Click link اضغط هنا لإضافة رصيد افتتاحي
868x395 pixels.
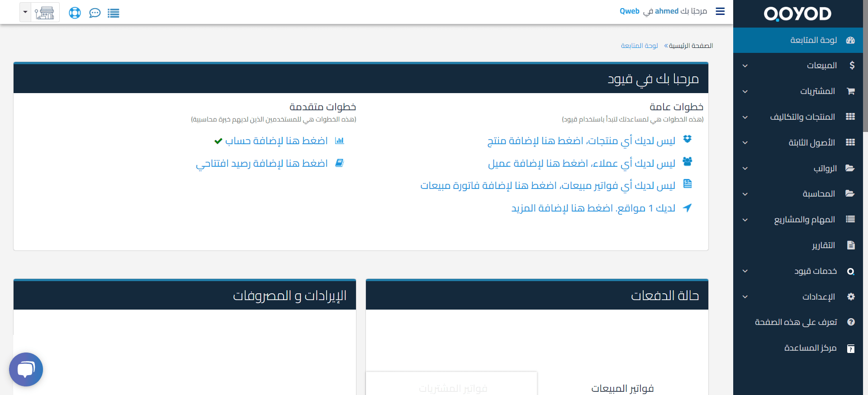[x=262, y=163]
